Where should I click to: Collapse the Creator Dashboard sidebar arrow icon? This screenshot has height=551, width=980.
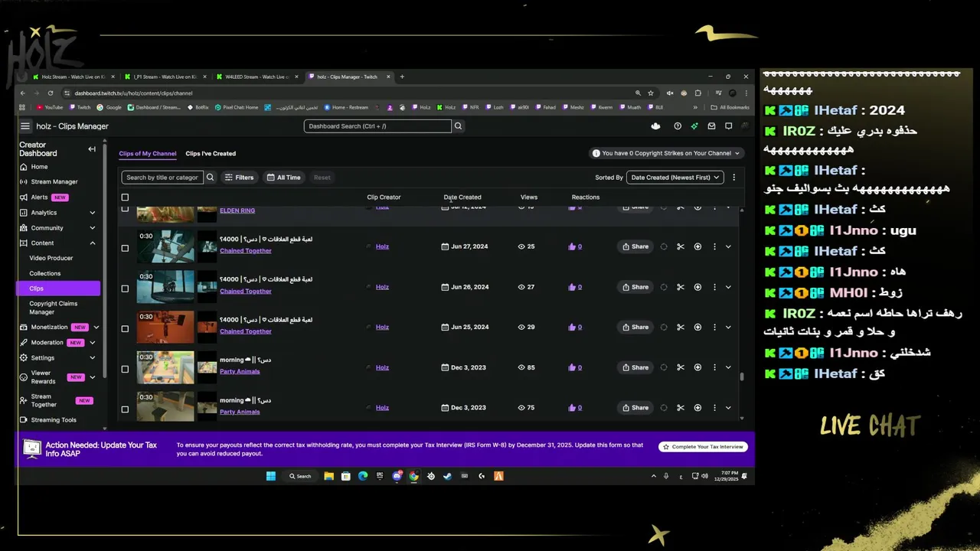tap(92, 149)
